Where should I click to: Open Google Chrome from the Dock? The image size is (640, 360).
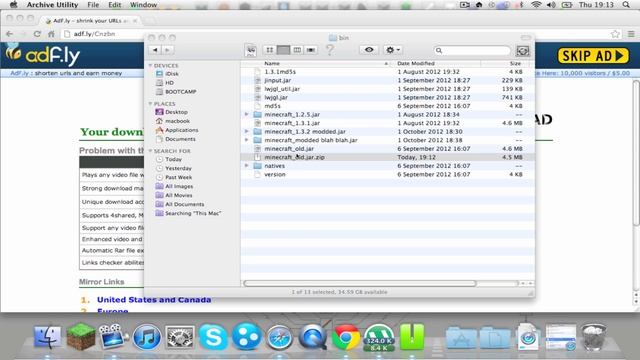click(346, 338)
